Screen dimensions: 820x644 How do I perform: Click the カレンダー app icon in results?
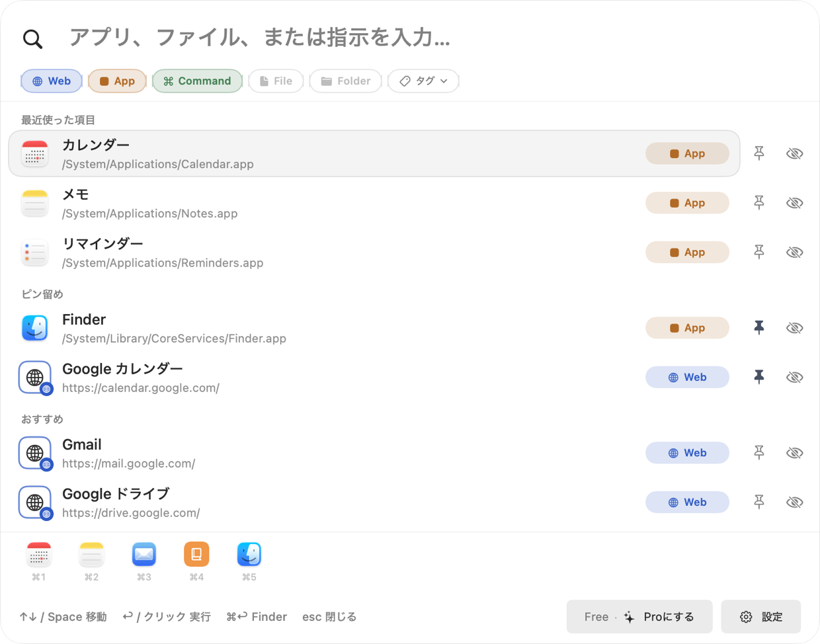click(35, 153)
